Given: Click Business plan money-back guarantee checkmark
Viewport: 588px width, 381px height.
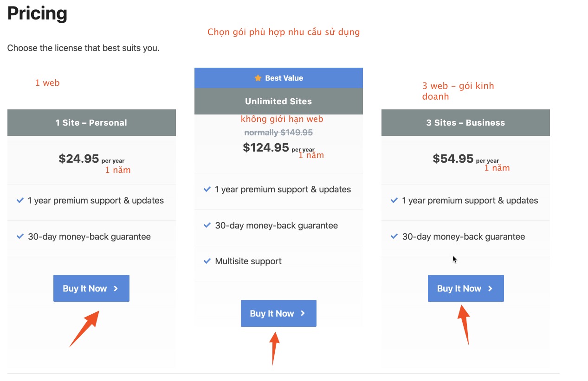Looking at the screenshot, I should [394, 236].
